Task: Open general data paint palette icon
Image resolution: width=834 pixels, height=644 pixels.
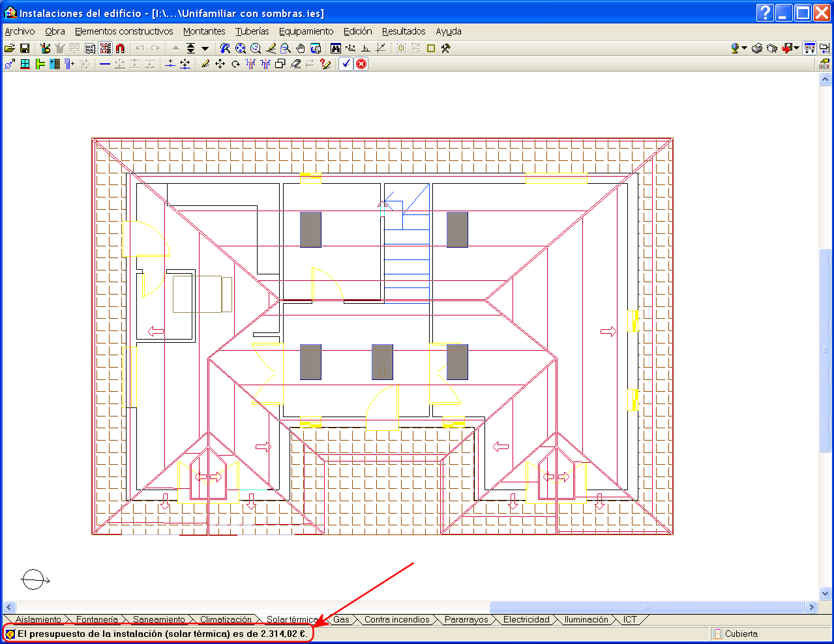Action: (x=45, y=48)
